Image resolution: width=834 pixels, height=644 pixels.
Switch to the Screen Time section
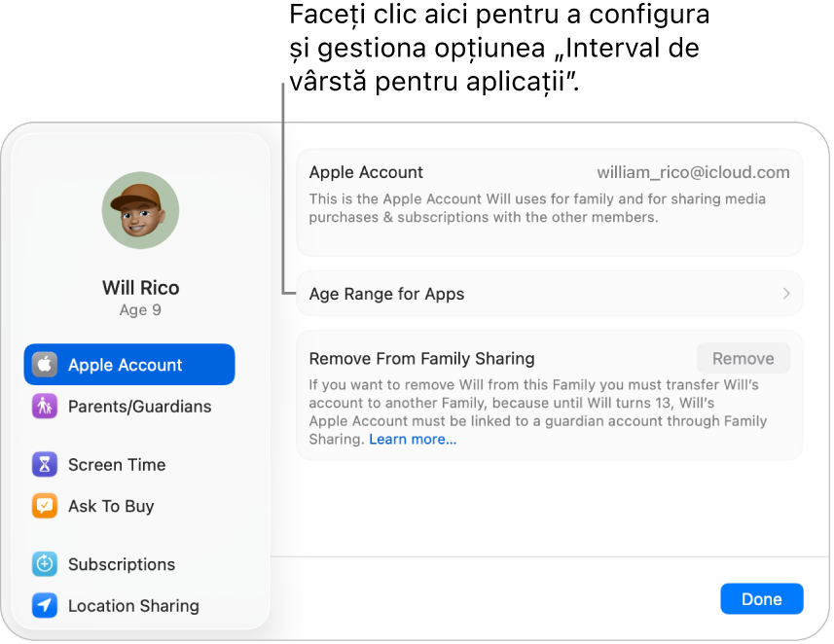[116, 464]
